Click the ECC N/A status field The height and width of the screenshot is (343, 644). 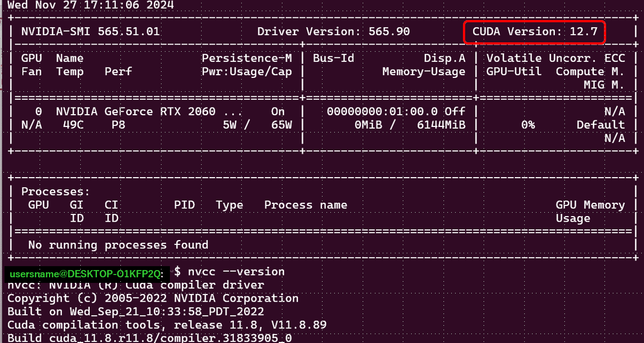615,111
